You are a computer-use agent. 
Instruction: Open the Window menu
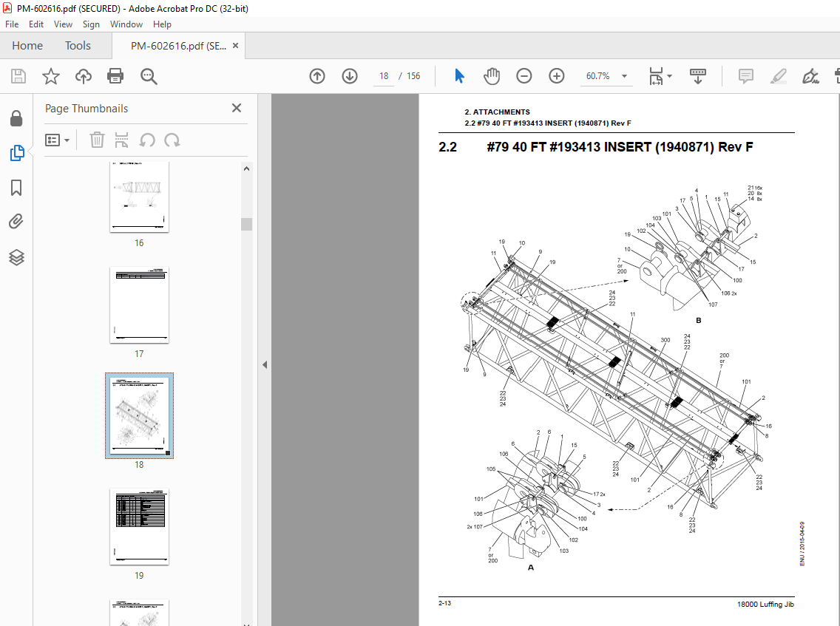[x=126, y=24]
